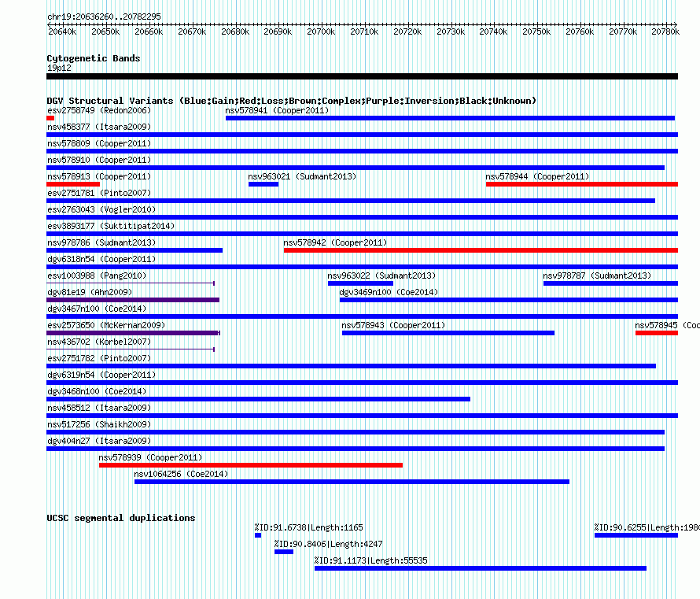Select segmental duplication %ID:91.6738 Length:1165

[x=258, y=535]
